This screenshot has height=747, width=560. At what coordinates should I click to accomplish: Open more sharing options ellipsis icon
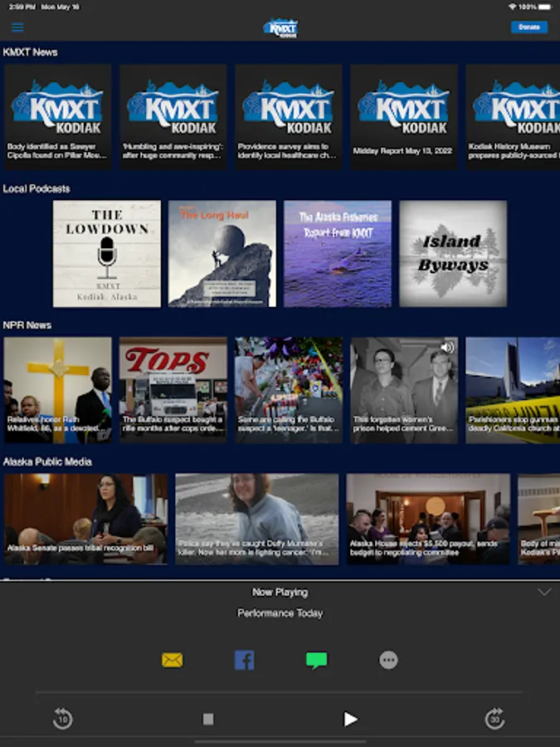pyautogui.click(x=388, y=660)
